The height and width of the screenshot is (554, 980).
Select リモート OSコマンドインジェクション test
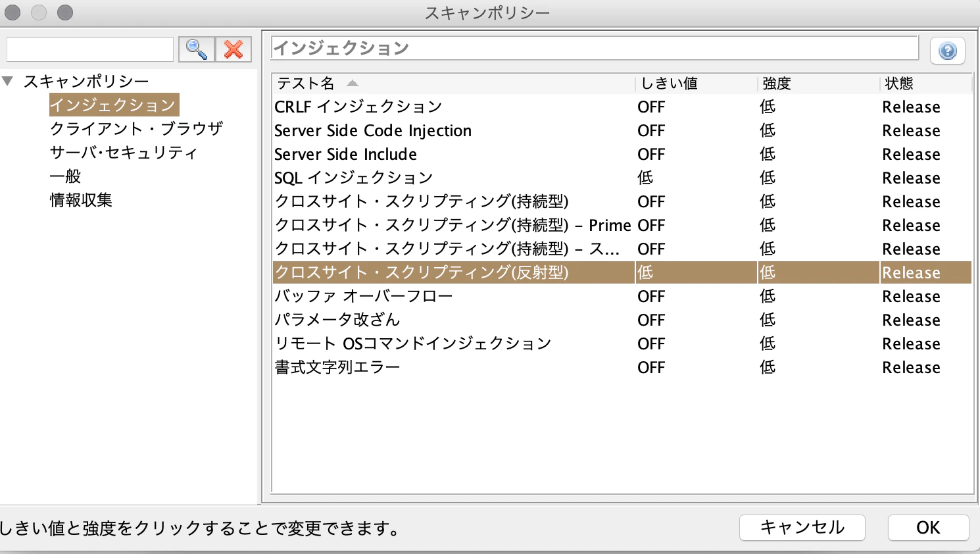[x=413, y=343]
